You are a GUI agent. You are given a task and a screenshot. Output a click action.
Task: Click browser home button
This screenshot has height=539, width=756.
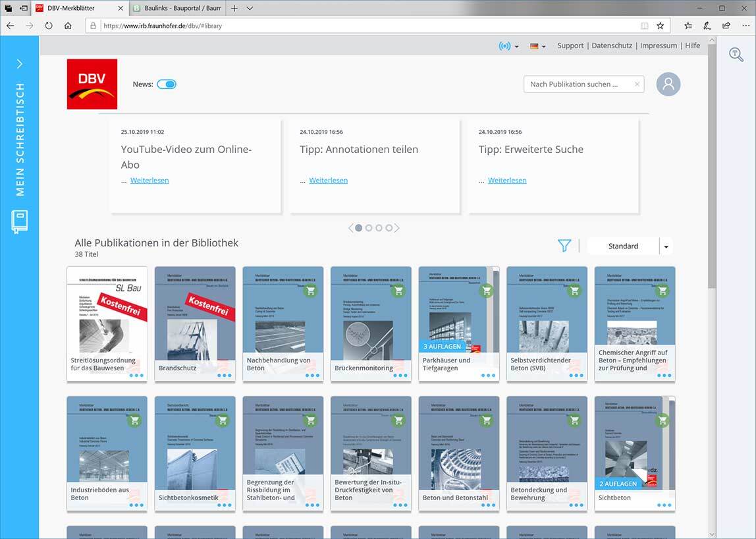pyautogui.click(x=68, y=26)
